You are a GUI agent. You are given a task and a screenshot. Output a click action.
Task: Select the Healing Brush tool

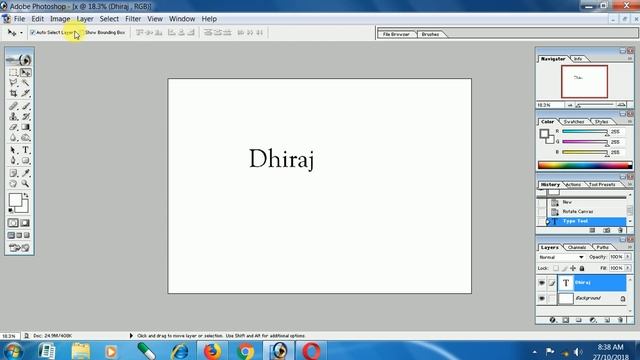(x=13, y=106)
